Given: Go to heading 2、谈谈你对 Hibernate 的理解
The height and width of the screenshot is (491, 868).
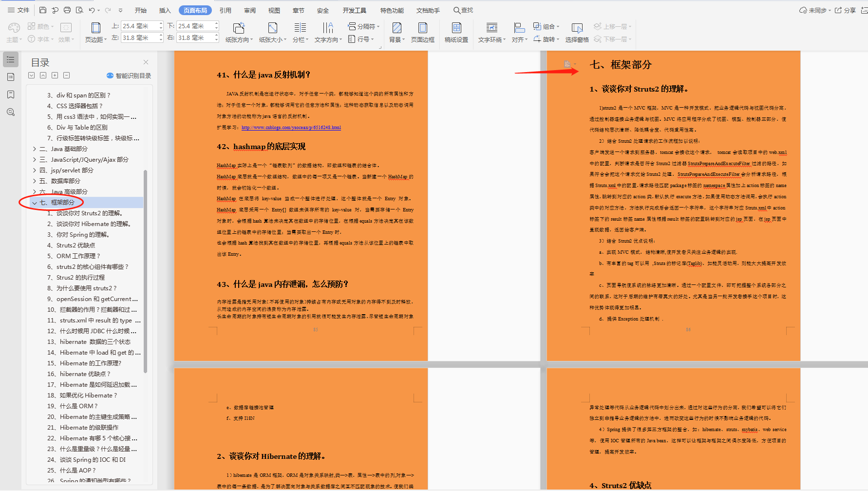Looking at the screenshot, I should [89, 224].
